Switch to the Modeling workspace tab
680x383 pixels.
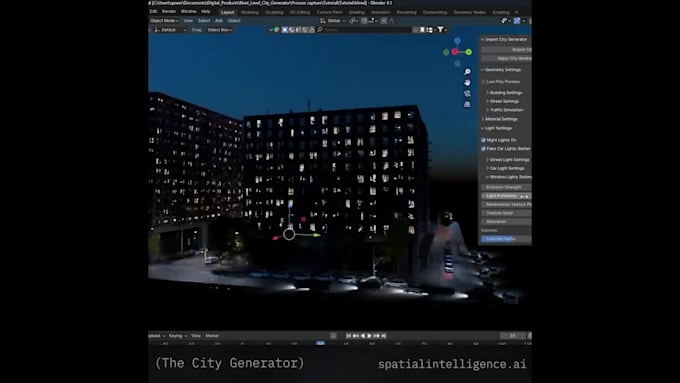click(250, 12)
